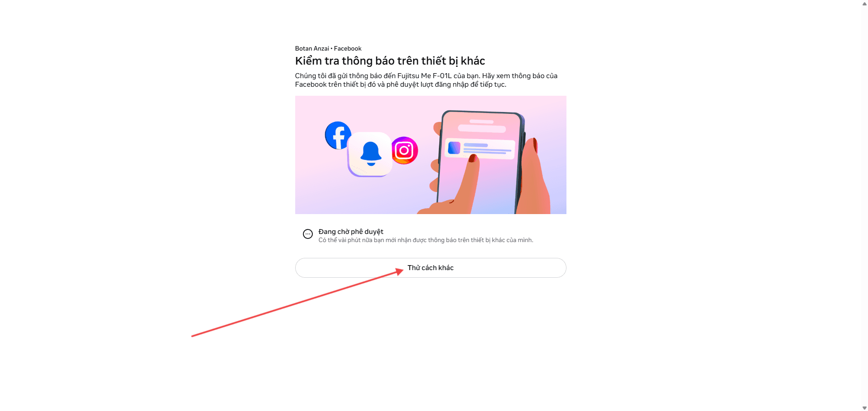Click the Facebook logo icon in illustration
The width and height of the screenshot is (868, 411).
point(338,135)
